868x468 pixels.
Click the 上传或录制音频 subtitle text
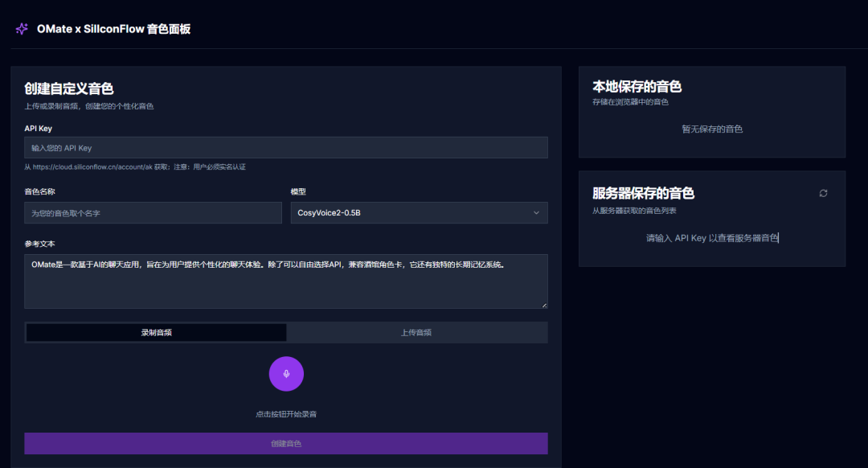click(89, 106)
